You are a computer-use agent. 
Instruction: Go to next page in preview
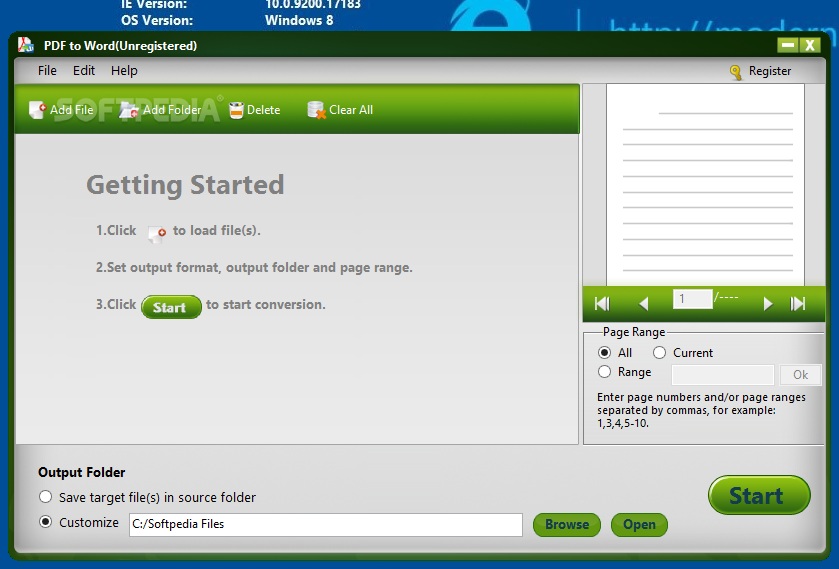coord(768,304)
